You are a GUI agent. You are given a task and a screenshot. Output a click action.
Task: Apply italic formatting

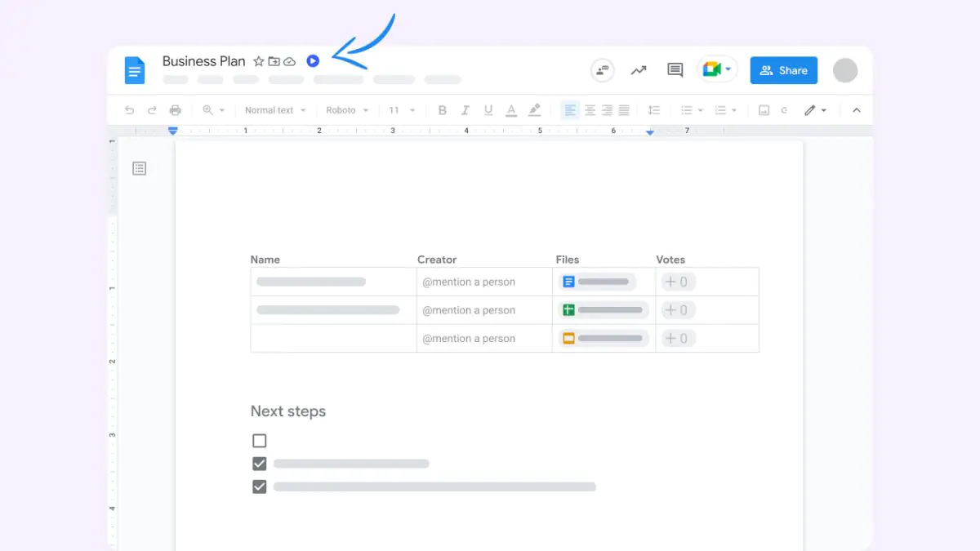[x=465, y=109]
